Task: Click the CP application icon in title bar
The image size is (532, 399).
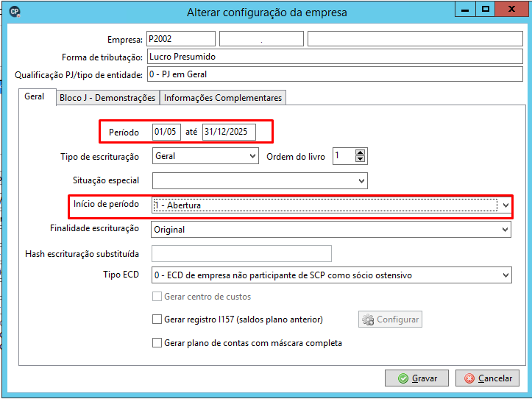Action: [15, 13]
